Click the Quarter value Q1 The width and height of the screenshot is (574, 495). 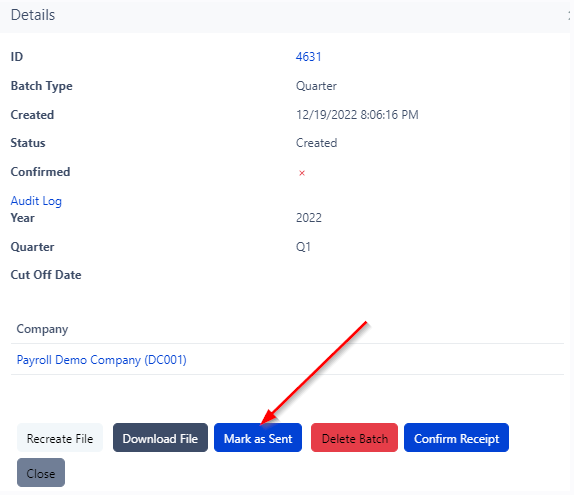coord(303,247)
